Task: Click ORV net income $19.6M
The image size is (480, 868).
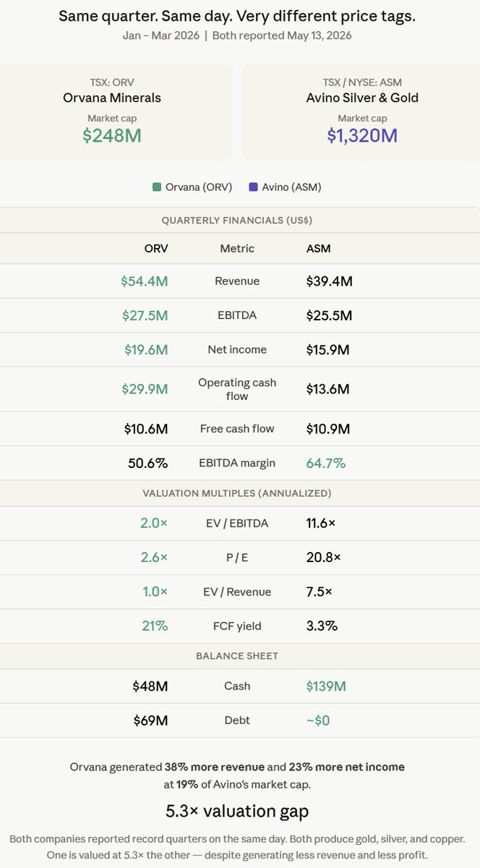Action: point(146,350)
